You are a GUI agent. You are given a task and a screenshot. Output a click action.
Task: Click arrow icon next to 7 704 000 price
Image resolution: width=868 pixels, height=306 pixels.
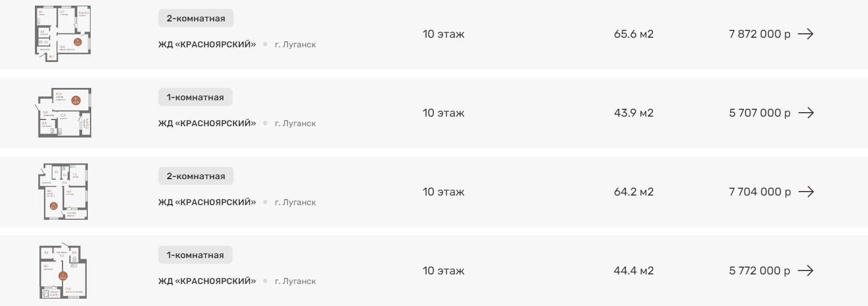tap(805, 192)
